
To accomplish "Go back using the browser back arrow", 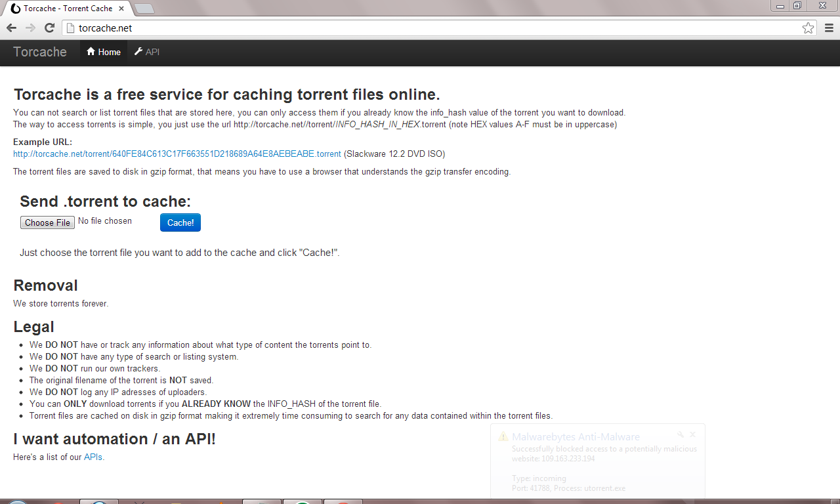I will pos(11,28).
